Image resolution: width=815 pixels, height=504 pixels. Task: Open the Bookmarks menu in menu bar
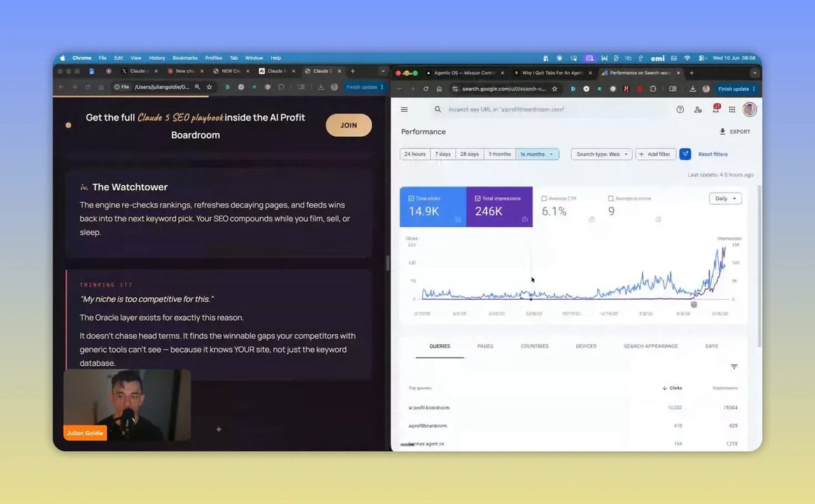point(185,58)
